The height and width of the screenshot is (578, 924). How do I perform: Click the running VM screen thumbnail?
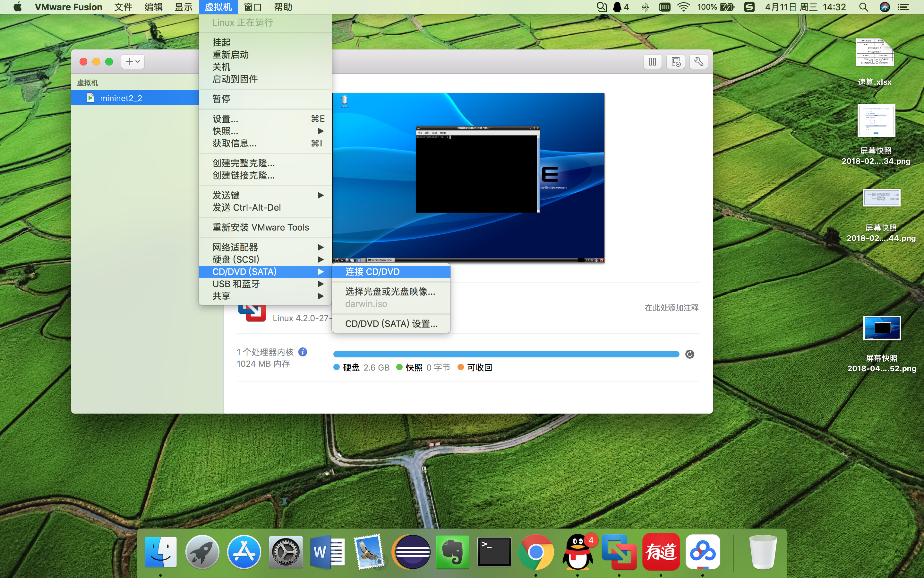[468, 178]
